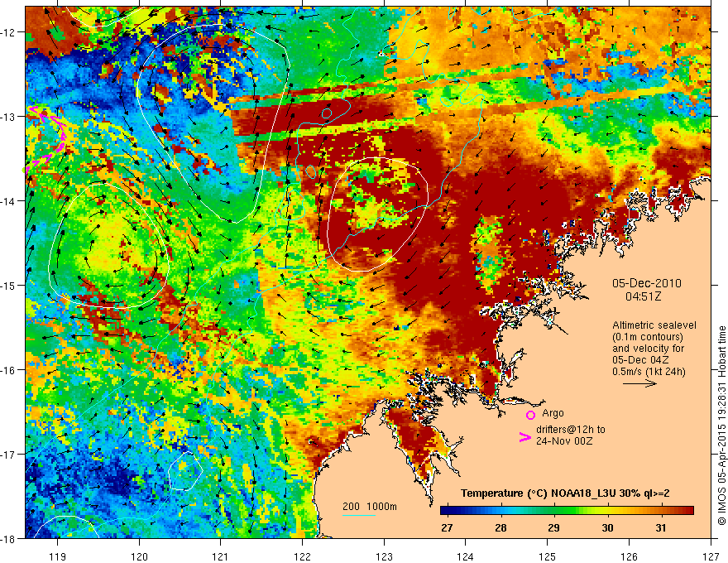This screenshot has height=563, width=728.
Task: Click latitude axis label -16
Action: (x=9, y=370)
